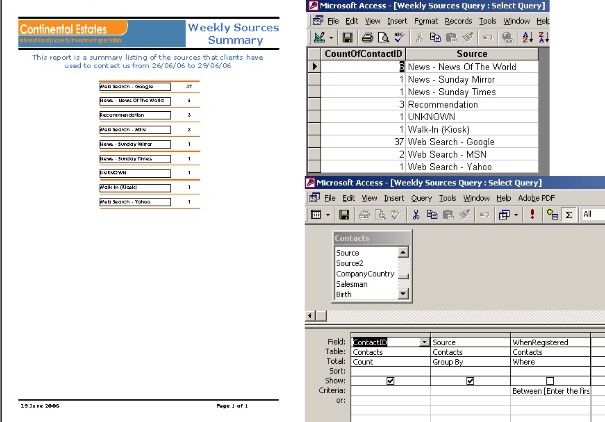Click Between criteria cell under WhenRegistered
605x422 pixels.
(550, 391)
